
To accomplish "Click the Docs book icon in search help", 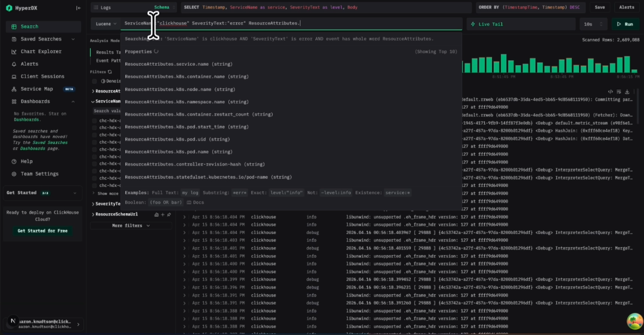I will [x=189, y=202].
